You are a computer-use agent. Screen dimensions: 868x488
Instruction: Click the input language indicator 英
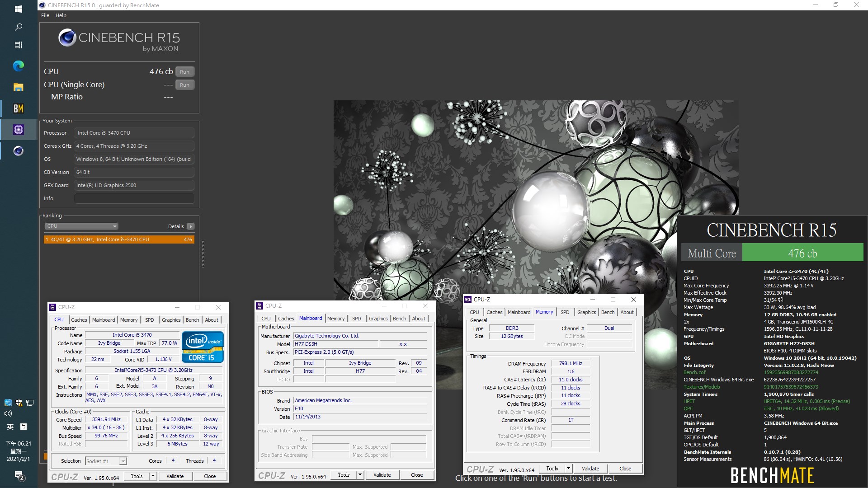(x=10, y=427)
